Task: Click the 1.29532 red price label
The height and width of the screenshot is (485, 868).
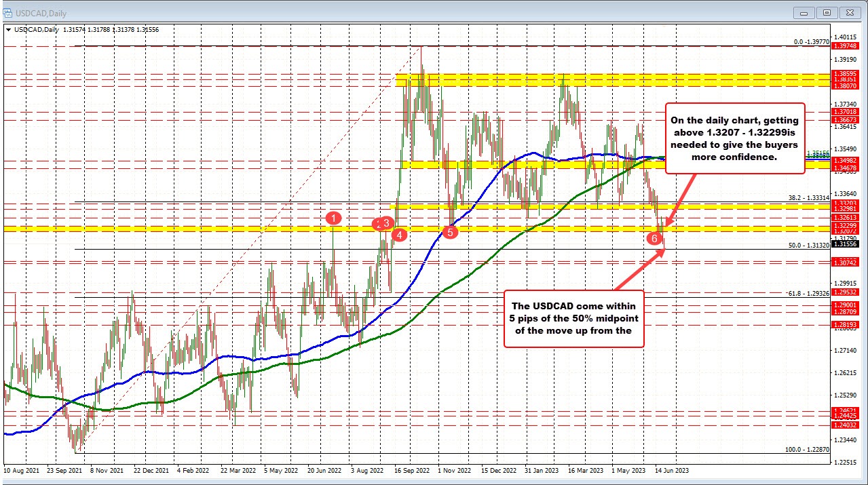Action: click(847, 292)
